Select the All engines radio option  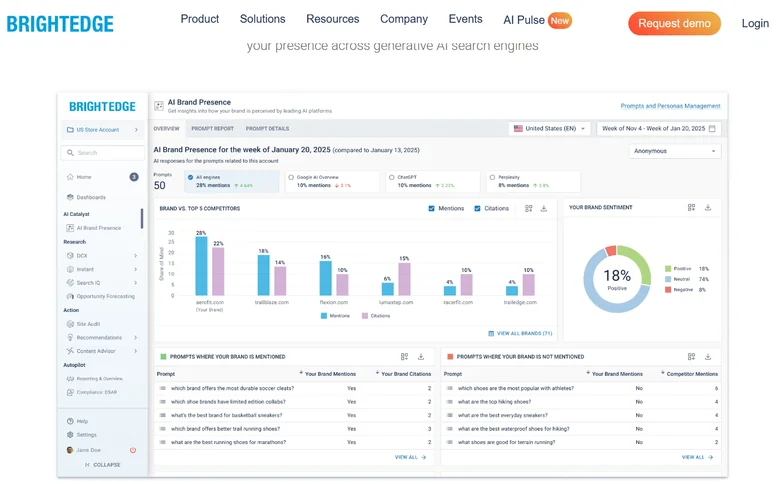(190, 177)
